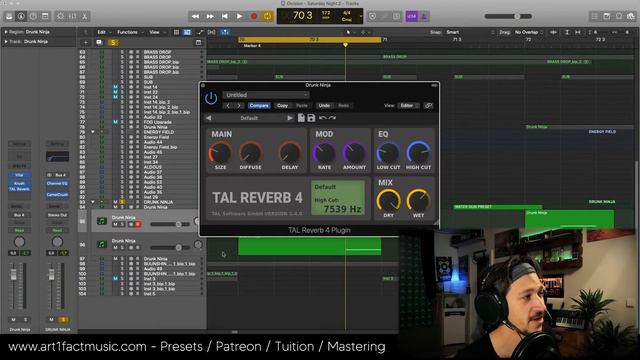Click the TAL load preset file icon
This screenshot has height=360, width=640.
pos(301,118)
